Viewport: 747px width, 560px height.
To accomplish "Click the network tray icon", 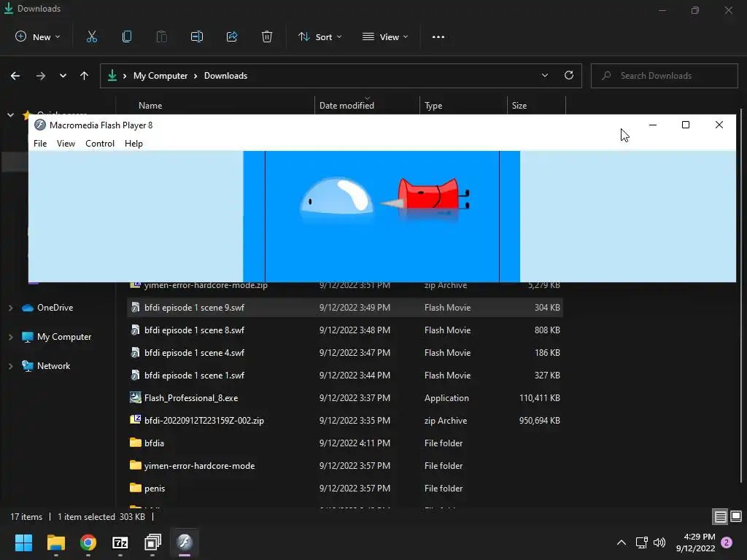I will pyautogui.click(x=642, y=542).
